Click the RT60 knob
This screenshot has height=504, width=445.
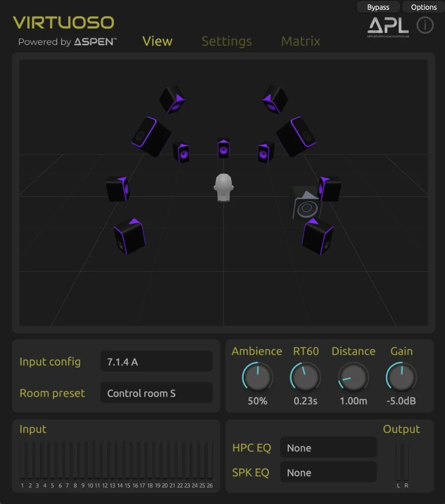click(305, 377)
